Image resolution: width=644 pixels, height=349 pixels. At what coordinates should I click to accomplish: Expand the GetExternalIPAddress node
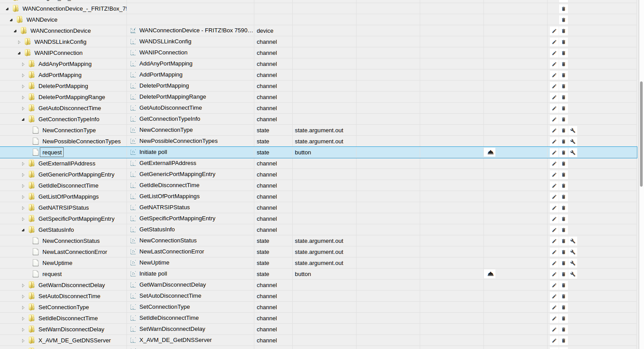23,164
